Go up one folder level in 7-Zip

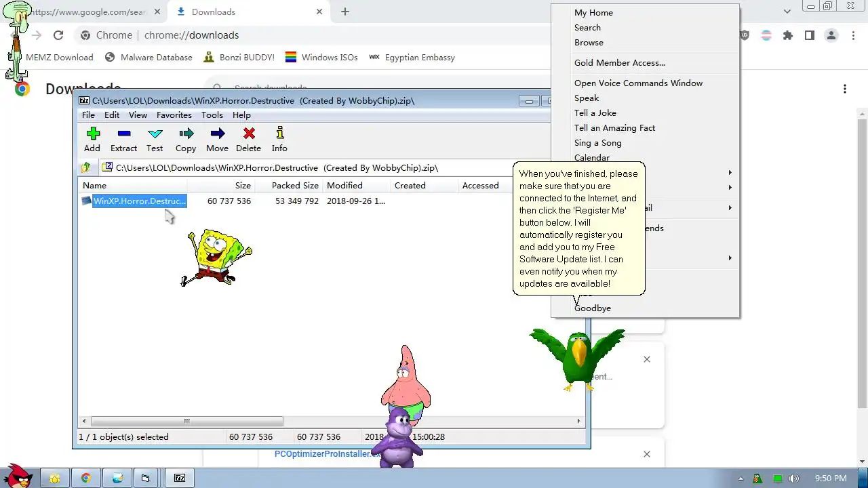click(x=85, y=167)
